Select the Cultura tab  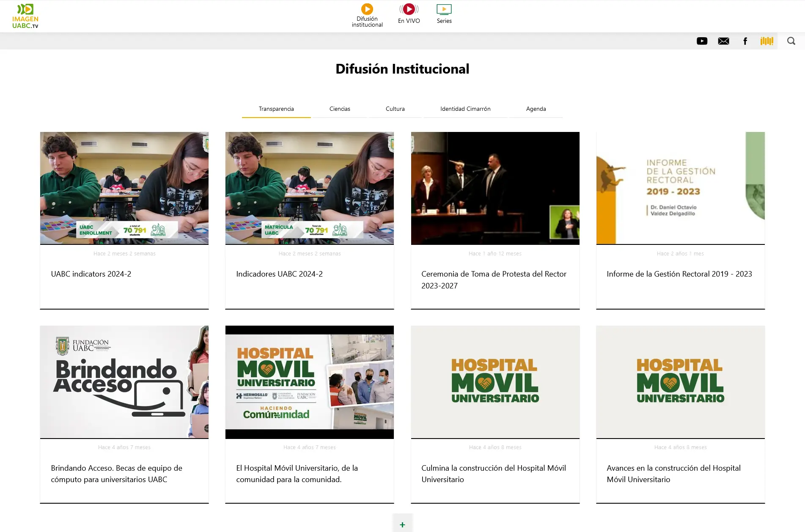pos(395,109)
